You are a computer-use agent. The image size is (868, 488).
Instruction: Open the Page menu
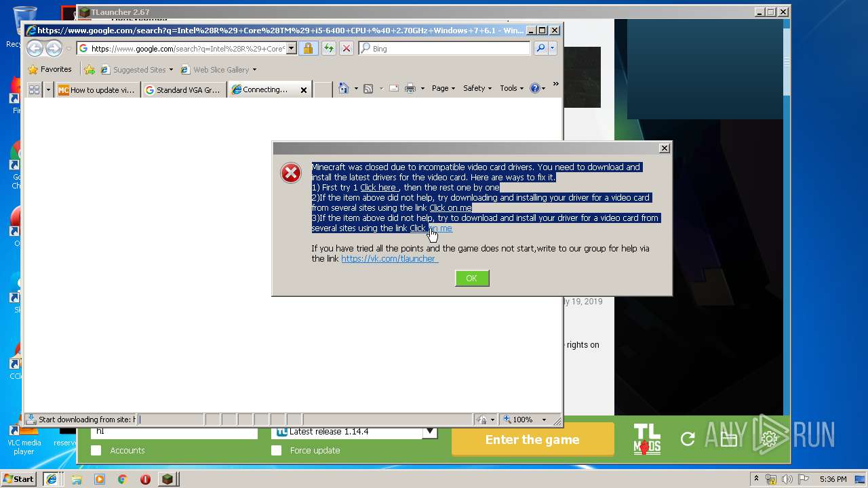(x=443, y=88)
